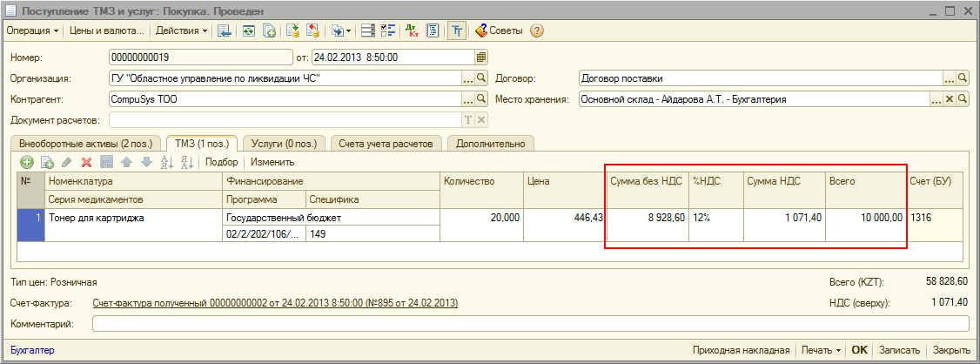Viewport: 980px width, 364px height.
Task: Open the Внеоборотные активы (2 поз.) tab
Action: (x=86, y=143)
